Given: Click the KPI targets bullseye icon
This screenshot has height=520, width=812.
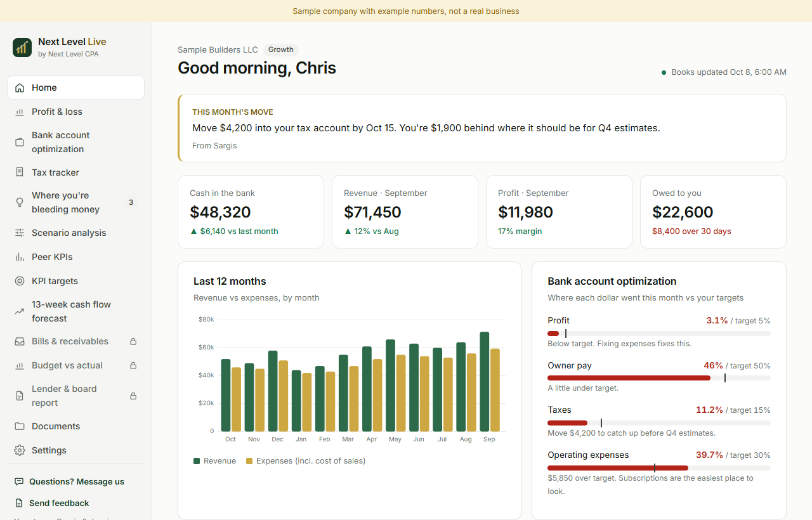Looking at the screenshot, I should click(x=20, y=281).
